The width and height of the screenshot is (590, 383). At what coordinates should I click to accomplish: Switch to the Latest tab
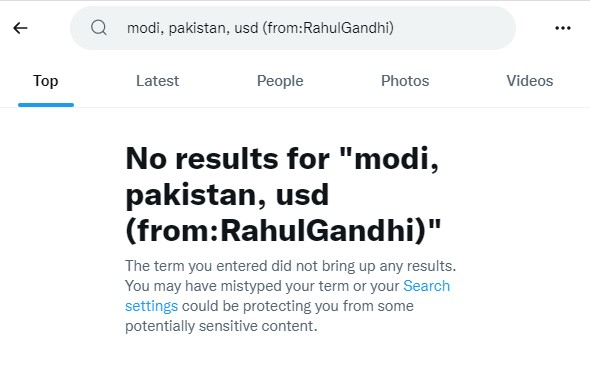pyautogui.click(x=157, y=81)
